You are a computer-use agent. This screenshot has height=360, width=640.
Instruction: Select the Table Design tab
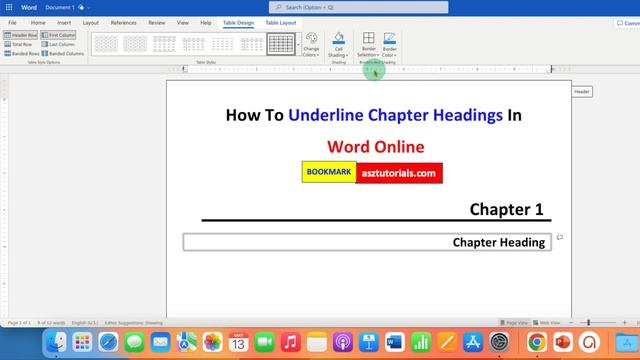coord(238,23)
